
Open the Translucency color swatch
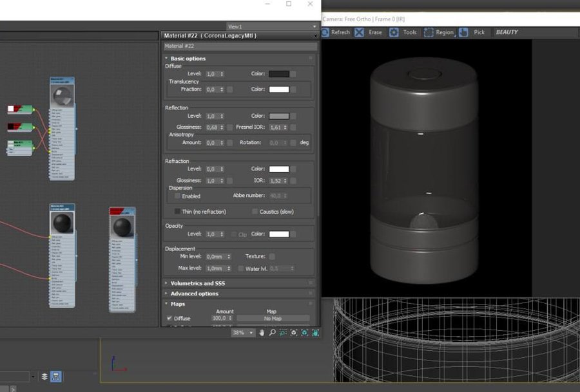(x=279, y=89)
